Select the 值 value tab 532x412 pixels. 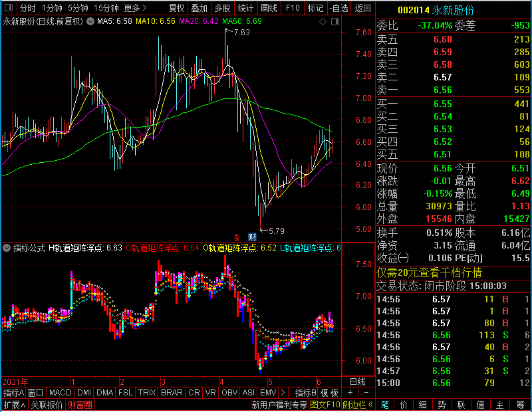pos(480,405)
